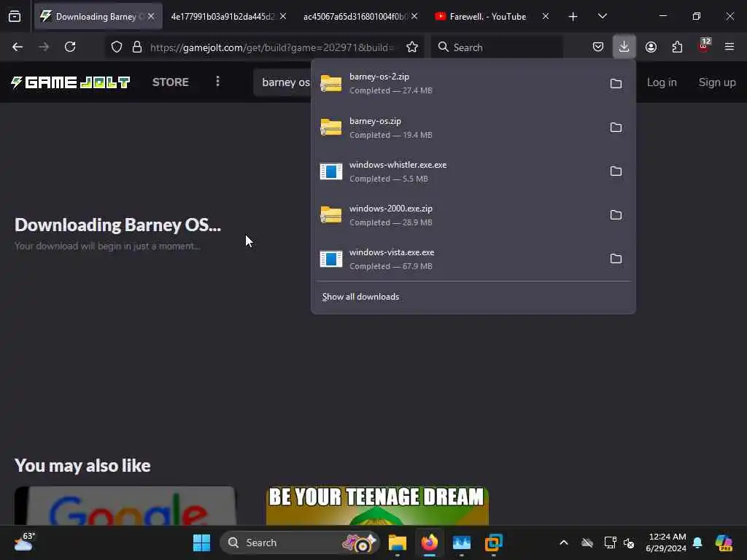Show windows-2000.exe.zip in its folder
This screenshot has height=560, width=747.
tap(616, 215)
